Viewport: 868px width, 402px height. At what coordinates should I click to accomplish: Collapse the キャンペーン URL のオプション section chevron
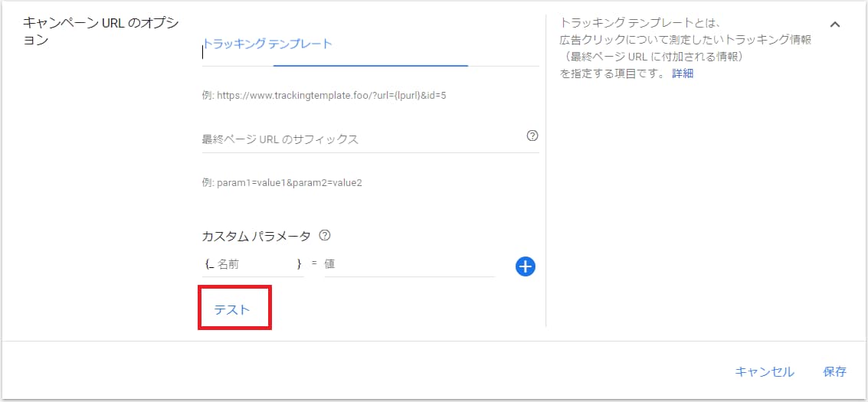(835, 25)
